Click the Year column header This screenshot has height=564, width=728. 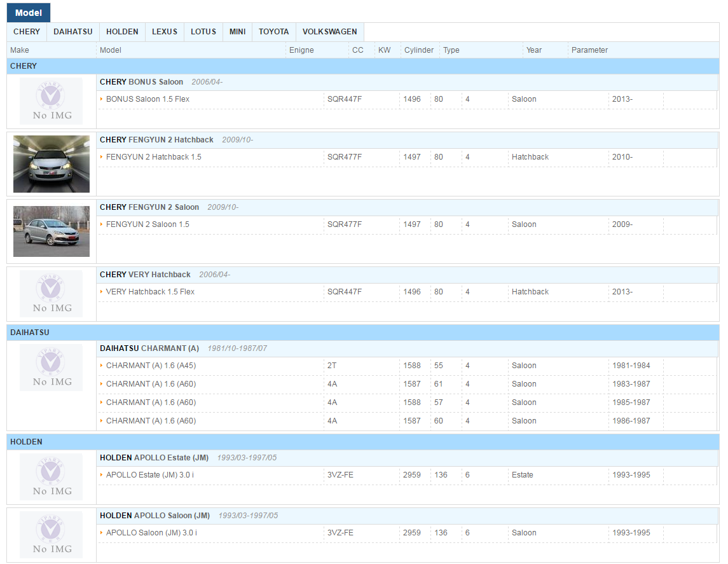coord(534,50)
